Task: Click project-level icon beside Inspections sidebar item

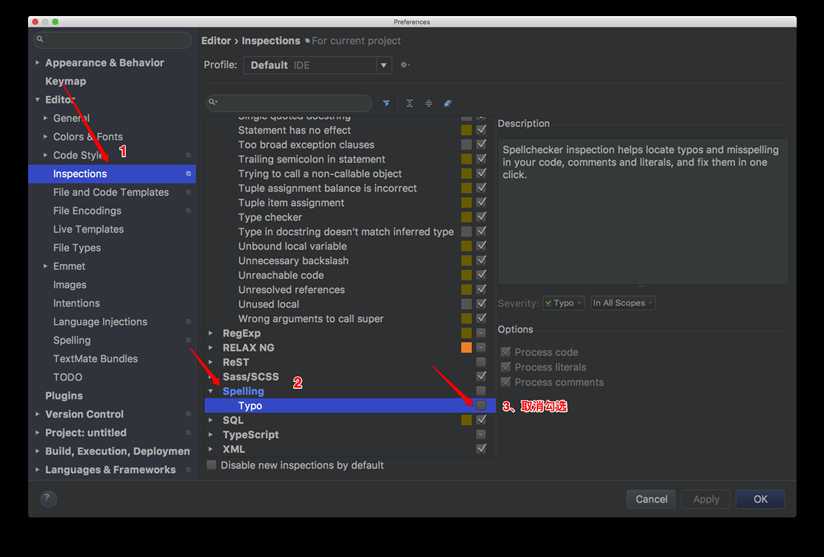Action: coord(189,173)
